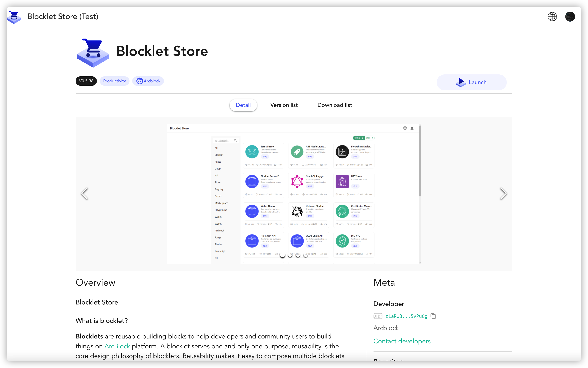Click the large Blocklet Store cart icon

[93, 52]
